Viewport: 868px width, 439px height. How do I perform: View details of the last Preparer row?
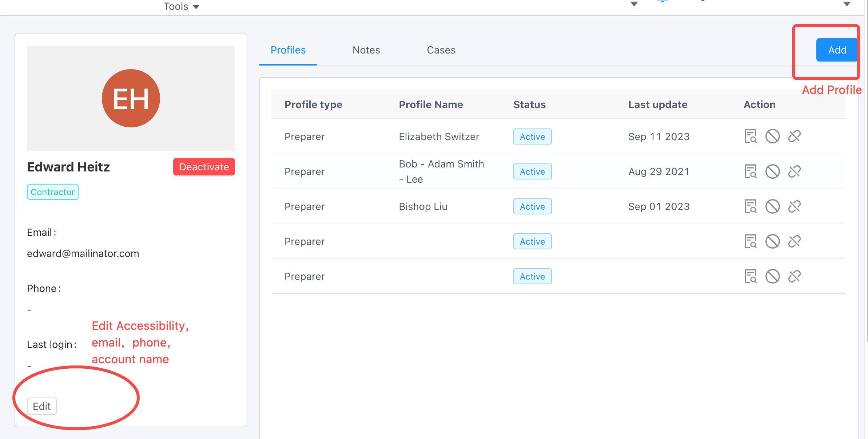(x=750, y=276)
